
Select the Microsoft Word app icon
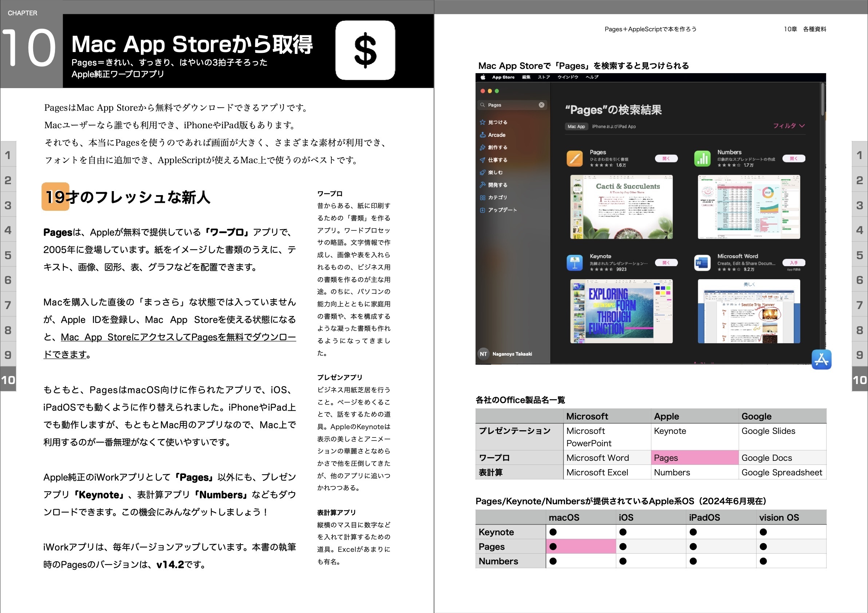(702, 263)
